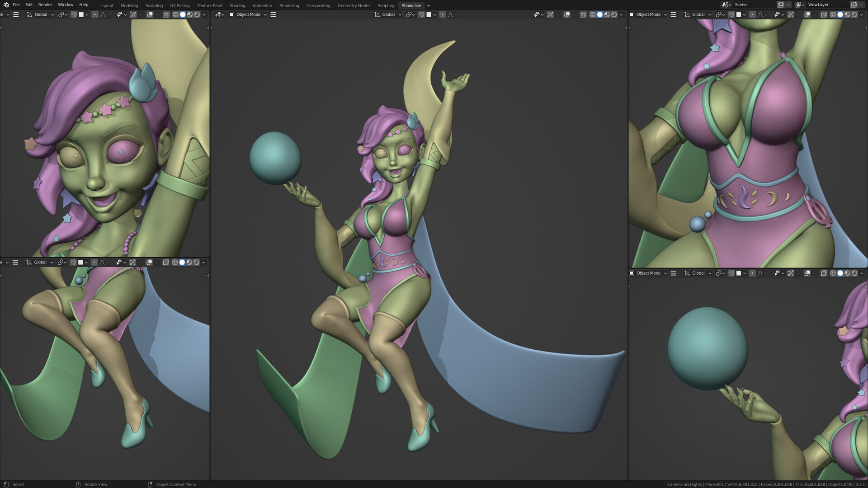Viewport: 868px width, 488px height.
Task: Open Object Mode dropdown in center viewport
Action: 248,14
